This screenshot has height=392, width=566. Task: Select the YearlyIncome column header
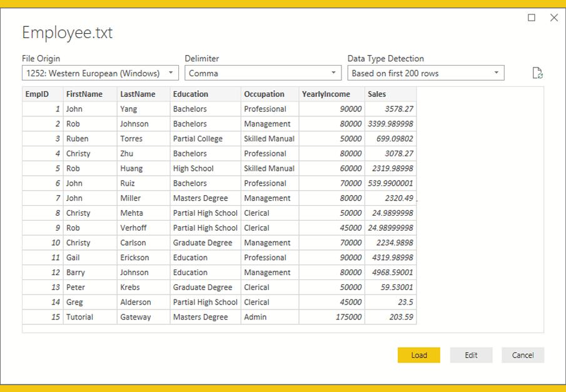coord(331,94)
